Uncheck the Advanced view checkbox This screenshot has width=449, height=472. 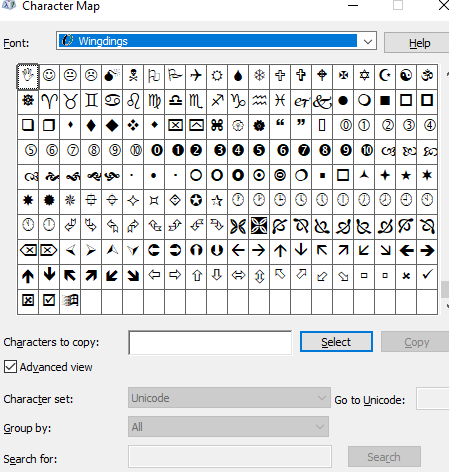pos(10,367)
